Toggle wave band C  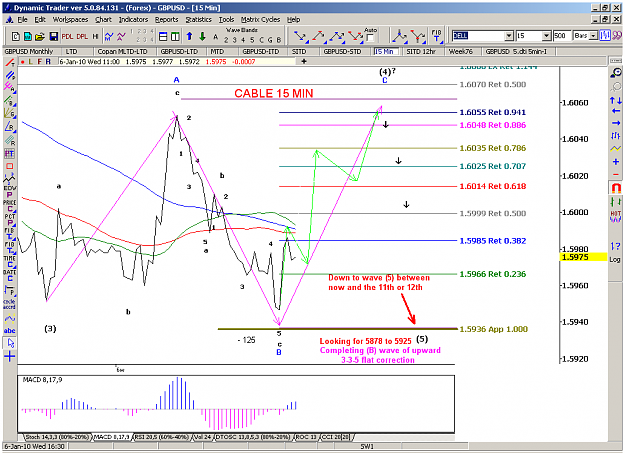pyautogui.click(x=261, y=40)
